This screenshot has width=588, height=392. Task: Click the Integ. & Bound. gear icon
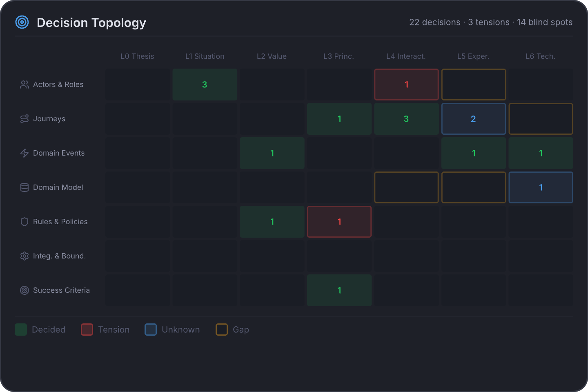point(24,256)
